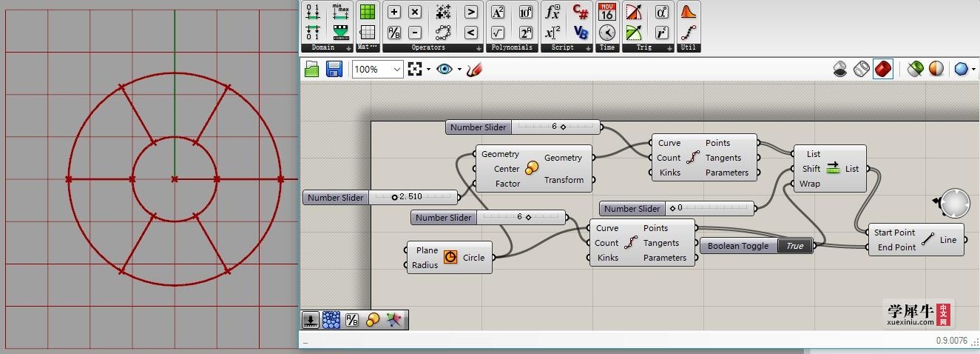Click the Larger Than (>) operator icon
980x354 pixels.
point(471,12)
